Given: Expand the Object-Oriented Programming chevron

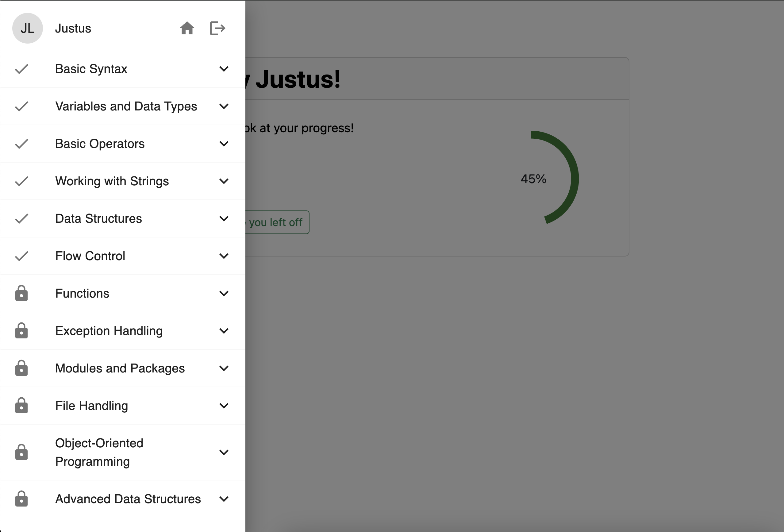Looking at the screenshot, I should coord(224,452).
